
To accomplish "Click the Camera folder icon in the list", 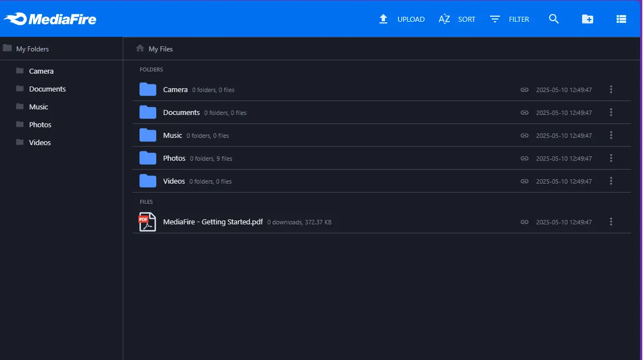I will 148,89.
